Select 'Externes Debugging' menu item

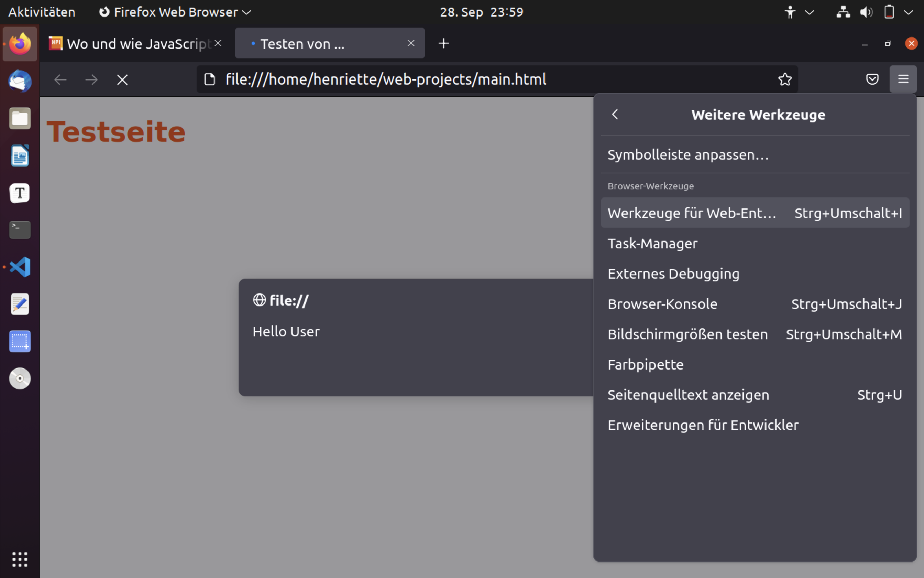[755, 274]
